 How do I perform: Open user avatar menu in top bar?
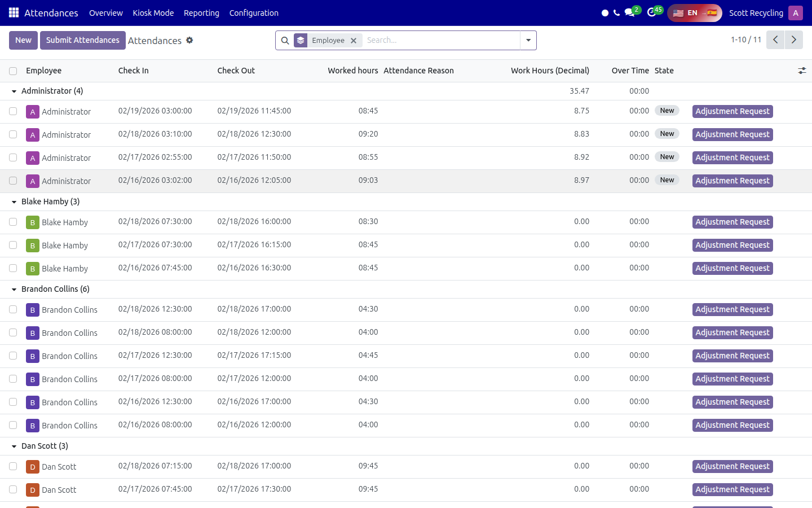[x=796, y=12]
